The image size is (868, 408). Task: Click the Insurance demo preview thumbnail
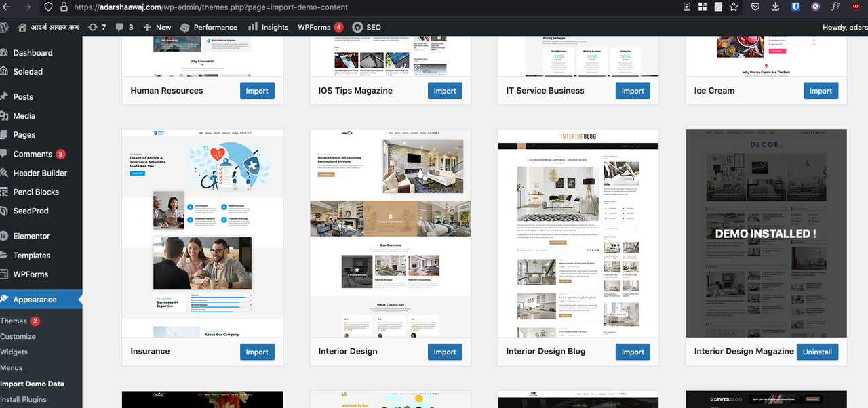pos(202,234)
